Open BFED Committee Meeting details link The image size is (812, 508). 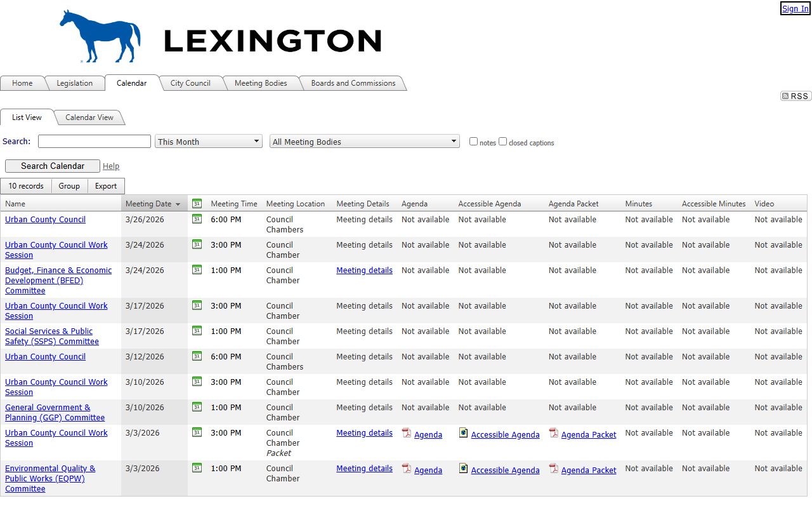pos(364,271)
